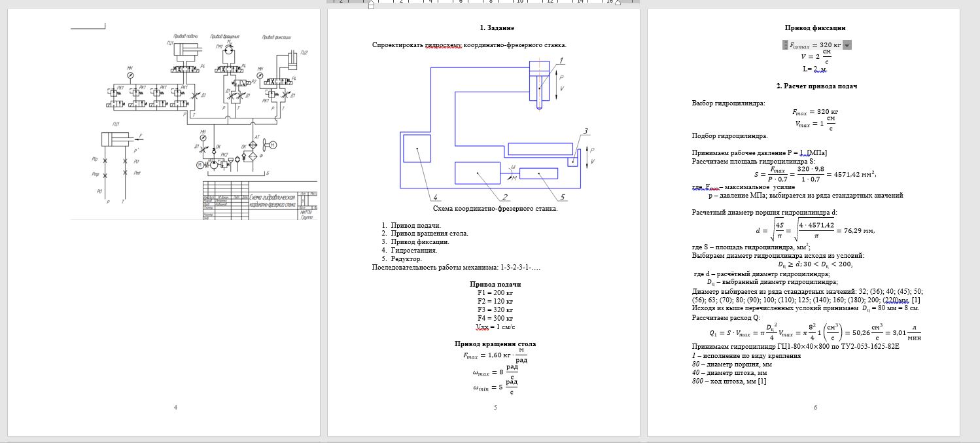
Task: Click the list item "Гидростанция."
Action: 413,250
